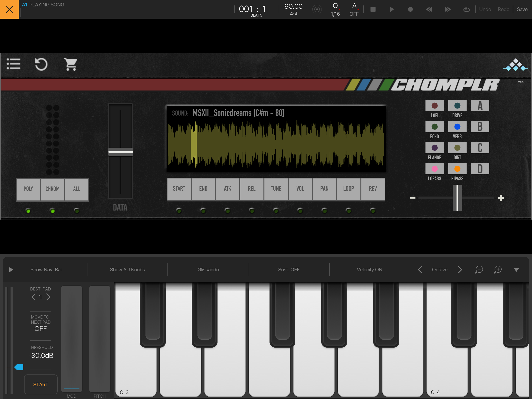The width and height of the screenshot is (532, 399).
Task: Toggle the VERB effect on
Action: tap(457, 127)
